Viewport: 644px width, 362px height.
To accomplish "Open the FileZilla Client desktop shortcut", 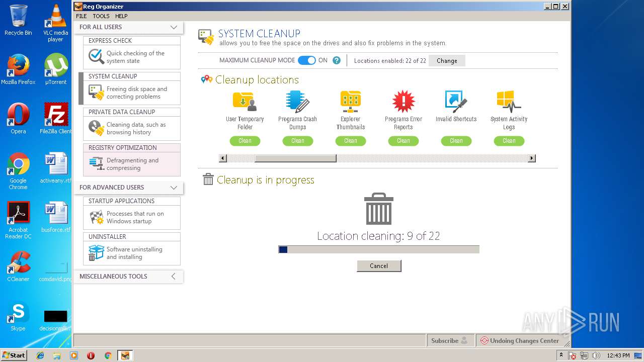I will coord(55,119).
